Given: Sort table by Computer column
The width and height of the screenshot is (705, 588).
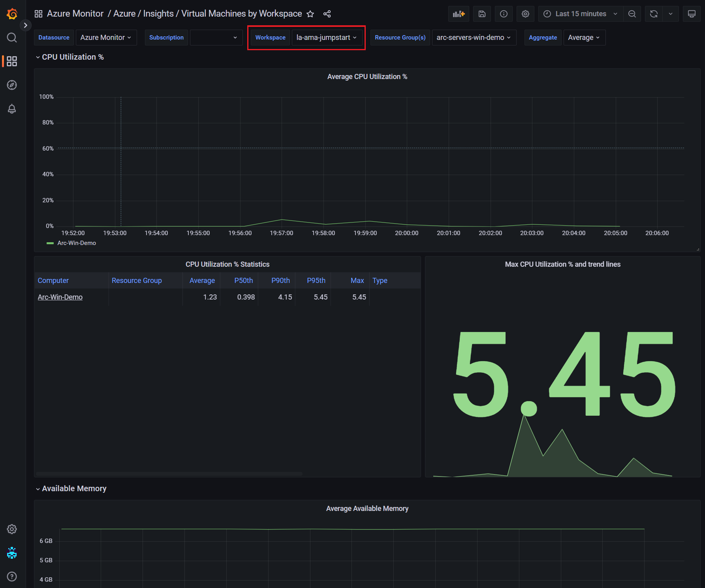Looking at the screenshot, I should [x=53, y=281].
